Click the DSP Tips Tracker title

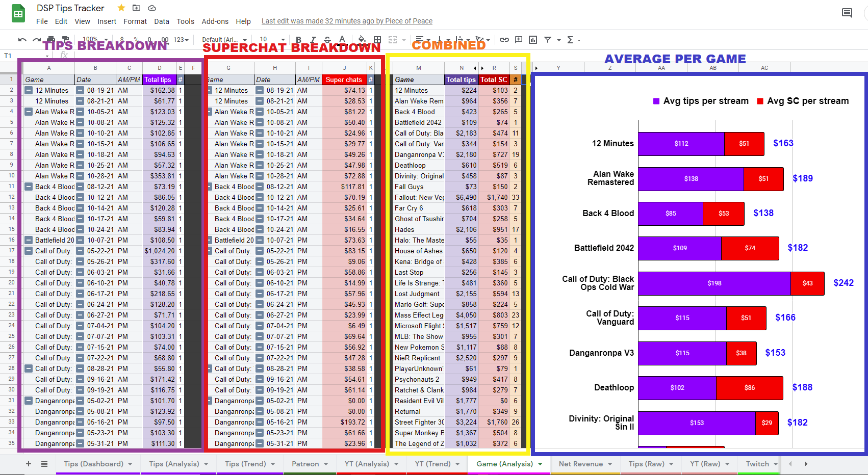pos(70,8)
